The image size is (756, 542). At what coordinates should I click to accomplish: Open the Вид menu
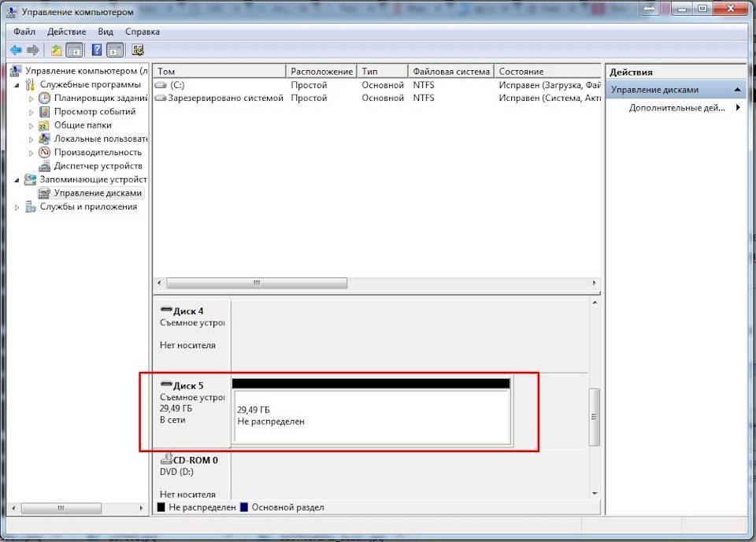coord(106,32)
